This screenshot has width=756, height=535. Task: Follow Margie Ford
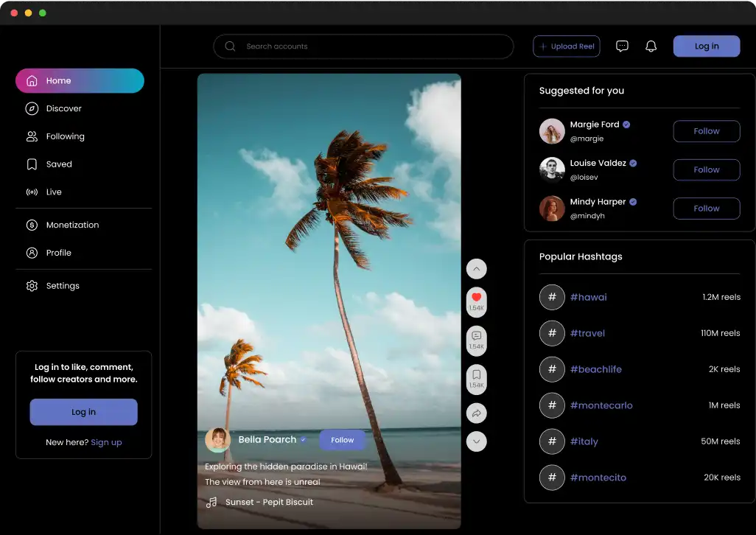(x=707, y=131)
